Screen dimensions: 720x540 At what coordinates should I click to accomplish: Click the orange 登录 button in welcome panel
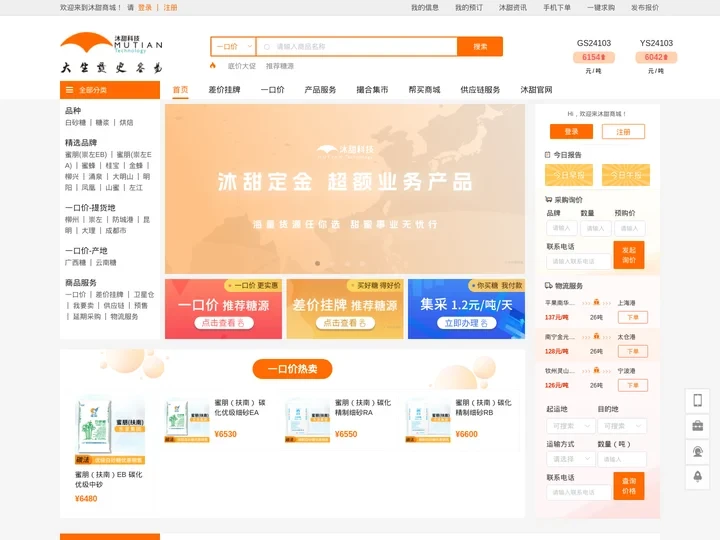(571, 132)
